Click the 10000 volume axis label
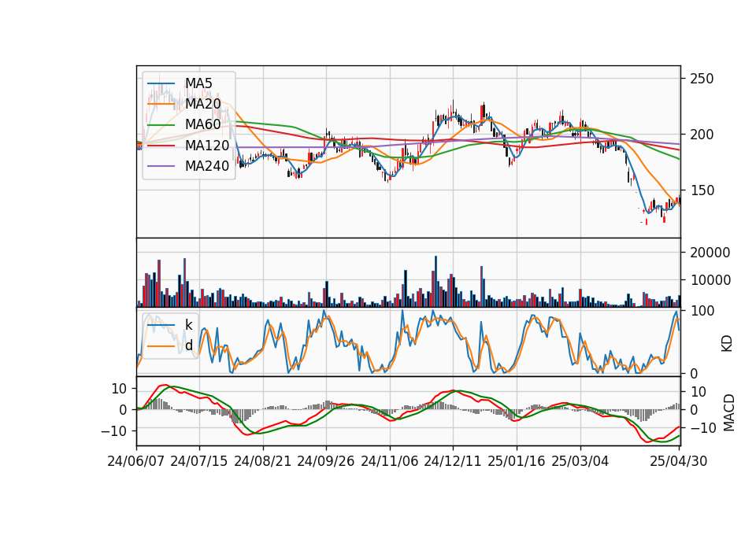Image resolution: width=756 pixels, height=543 pixels. tap(710, 280)
